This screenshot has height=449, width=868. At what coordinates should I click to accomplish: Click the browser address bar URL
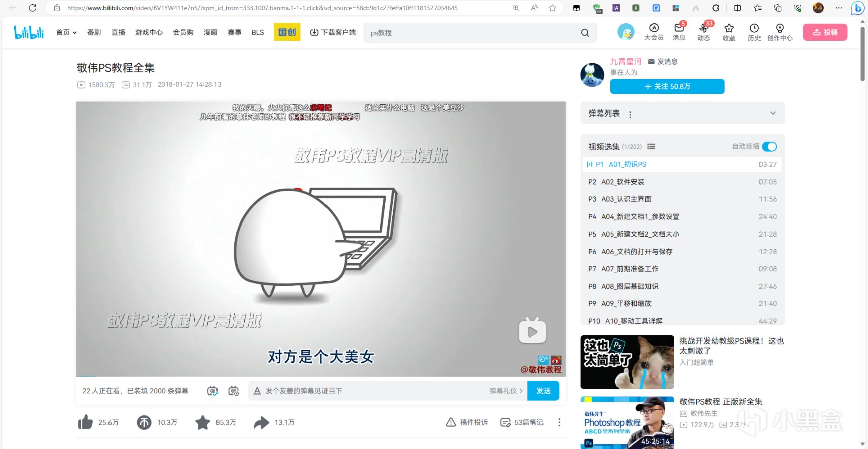coord(262,8)
